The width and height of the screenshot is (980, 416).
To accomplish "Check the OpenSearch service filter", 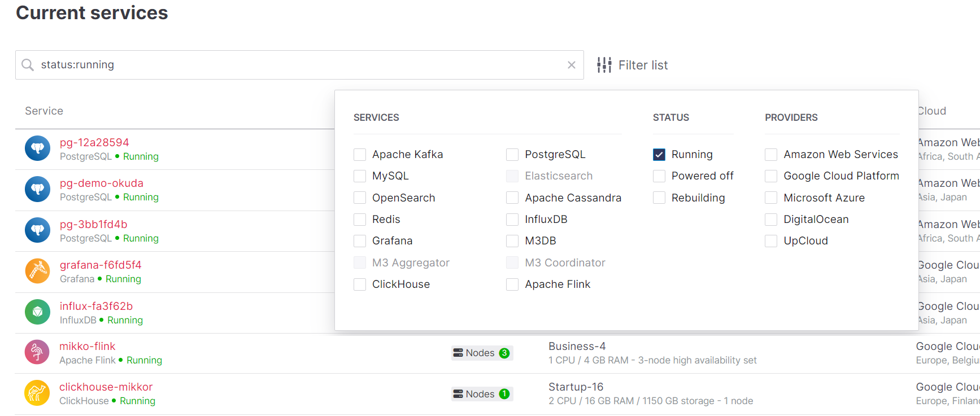I will (360, 198).
